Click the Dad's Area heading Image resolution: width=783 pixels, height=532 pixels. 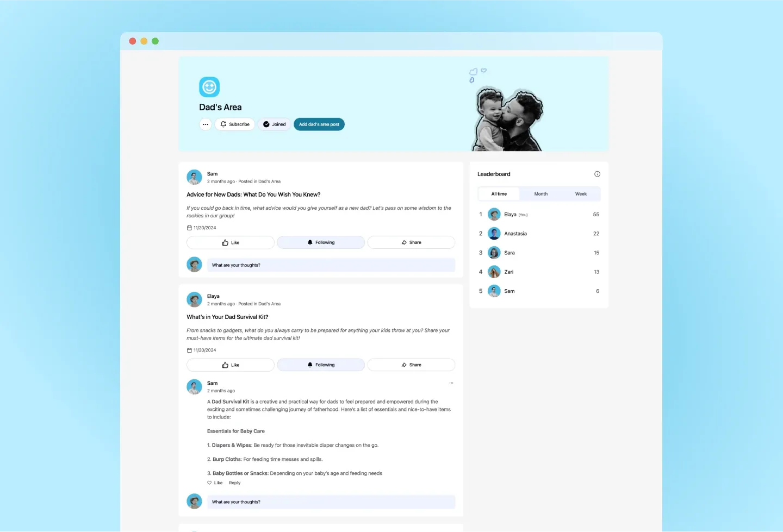(220, 107)
